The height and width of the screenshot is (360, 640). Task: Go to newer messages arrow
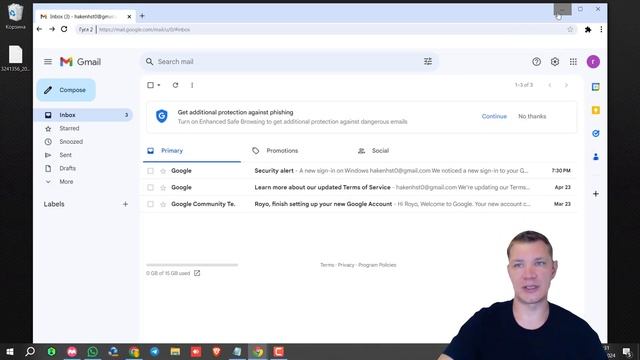(549, 85)
